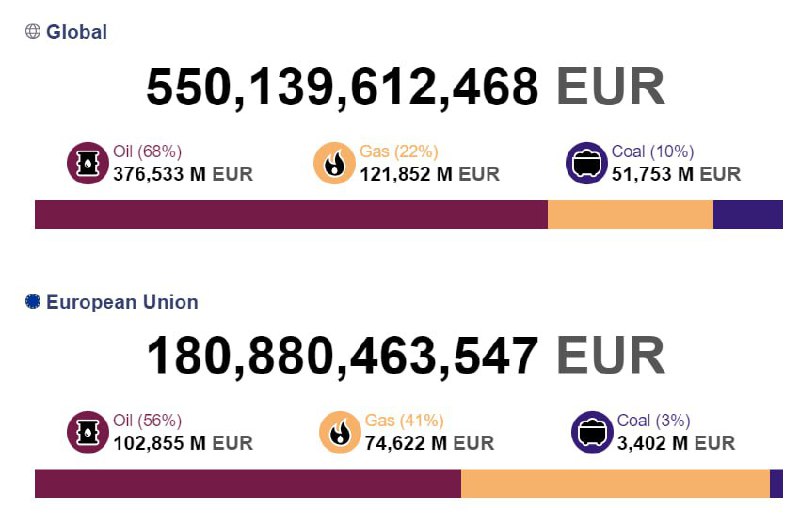Viewport: 800px width, 525px height.
Task: Click the Global coal cart icon
Action: pos(586,163)
